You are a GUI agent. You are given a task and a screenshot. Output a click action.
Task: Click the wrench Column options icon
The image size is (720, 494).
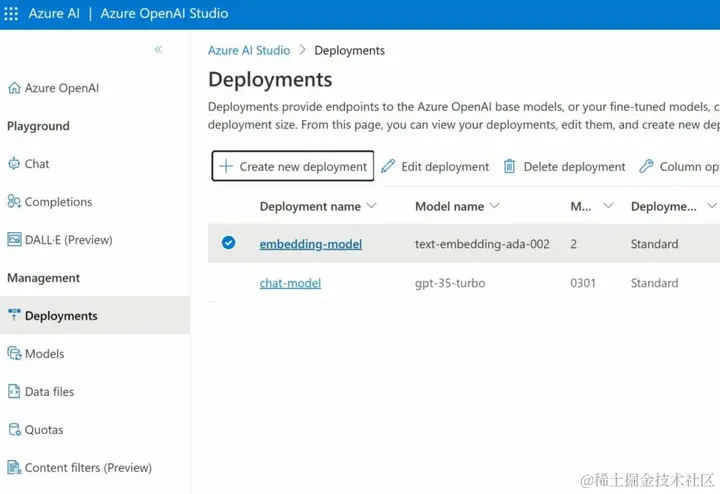646,166
